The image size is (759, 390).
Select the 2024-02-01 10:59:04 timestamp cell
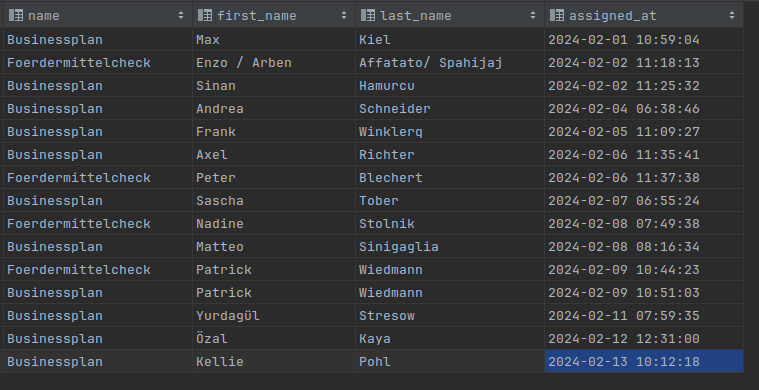tap(644, 40)
